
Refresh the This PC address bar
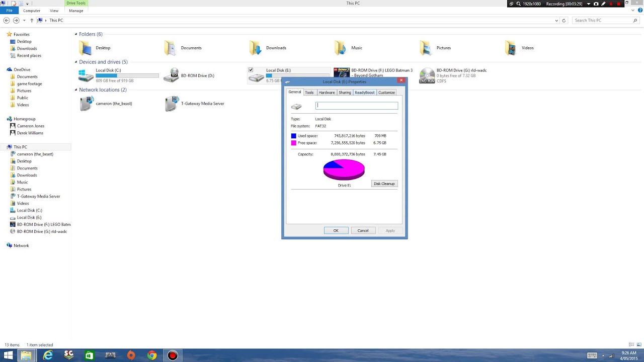coord(563,21)
